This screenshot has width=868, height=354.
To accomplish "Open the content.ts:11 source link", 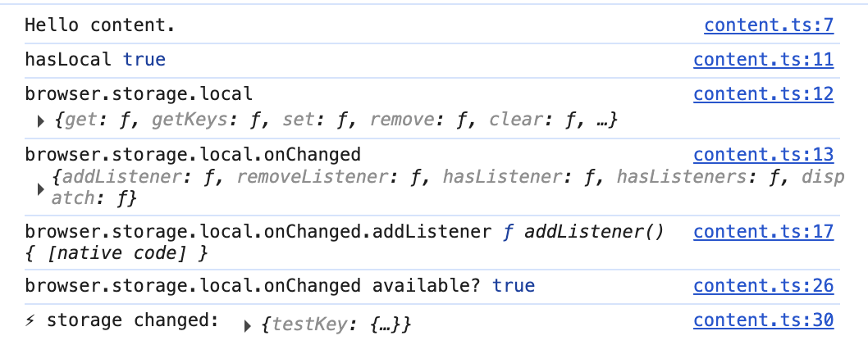I will pyautogui.click(x=763, y=59).
